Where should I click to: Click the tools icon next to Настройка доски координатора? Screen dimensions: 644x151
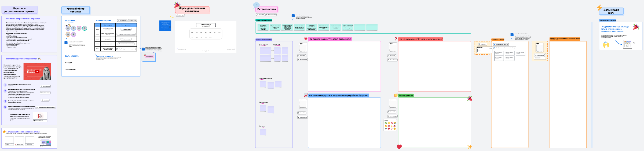pos(39,59)
